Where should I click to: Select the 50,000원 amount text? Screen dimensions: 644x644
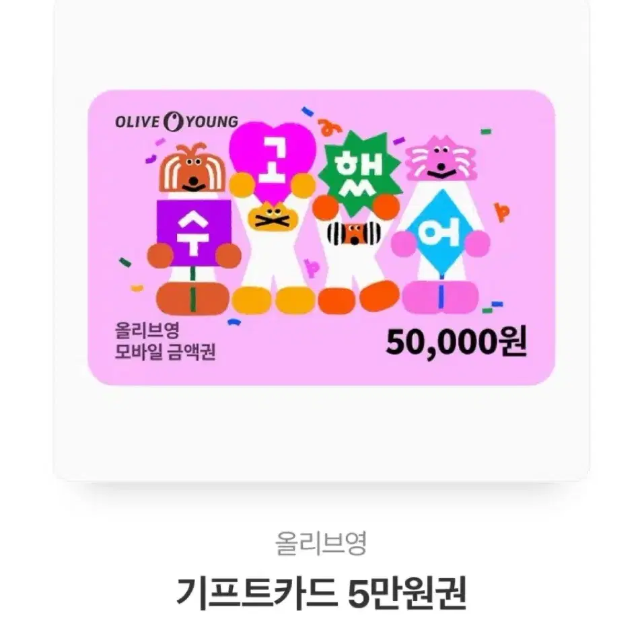456,342
